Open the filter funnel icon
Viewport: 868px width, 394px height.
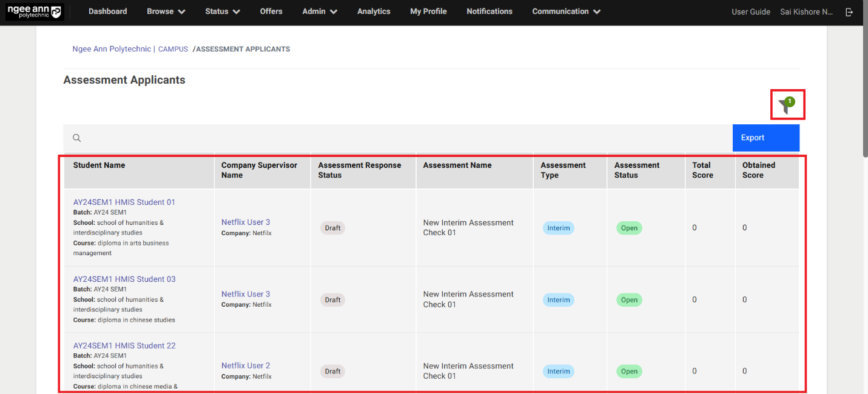click(x=786, y=105)
